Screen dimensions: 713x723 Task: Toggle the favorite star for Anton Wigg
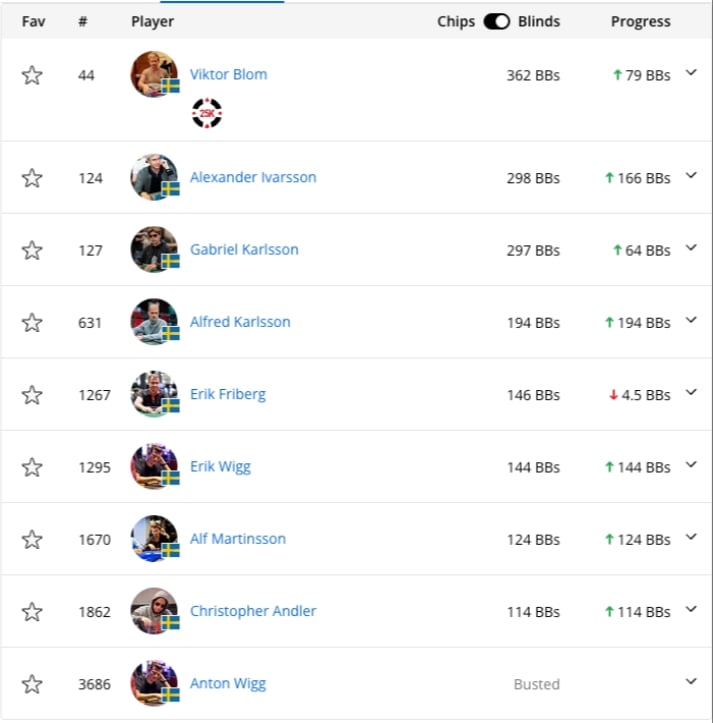(x=32, y=684)
